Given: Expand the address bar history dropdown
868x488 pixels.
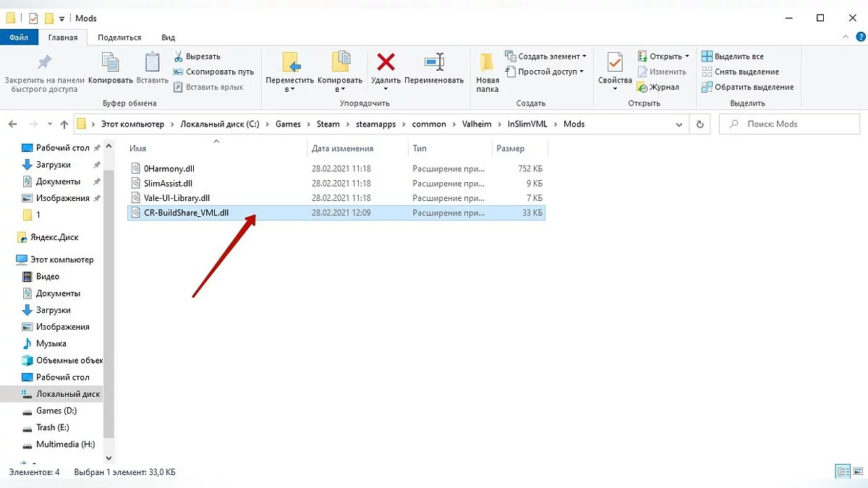Looking at the screenshot, I should 681,124.
